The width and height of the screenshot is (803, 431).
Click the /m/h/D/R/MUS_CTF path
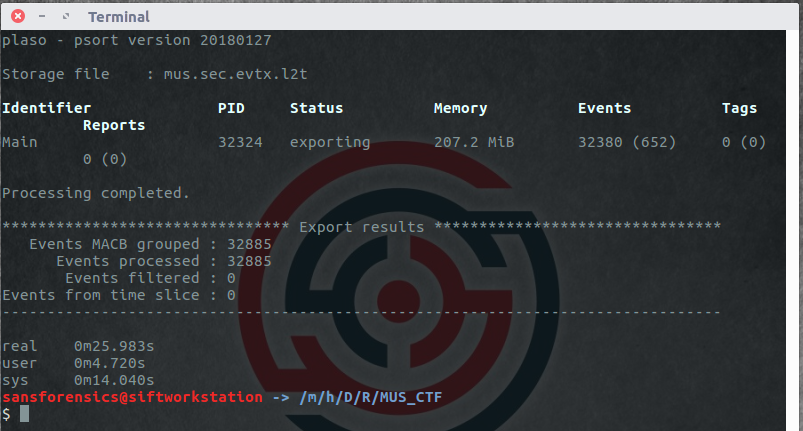(x=371, y=397)
